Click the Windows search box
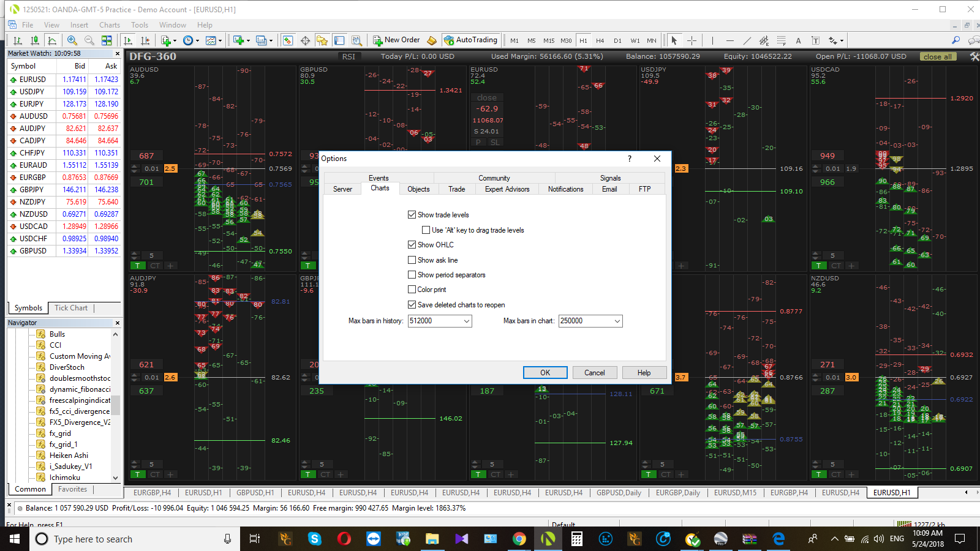The image size is (980, 551). click(135, 539)
